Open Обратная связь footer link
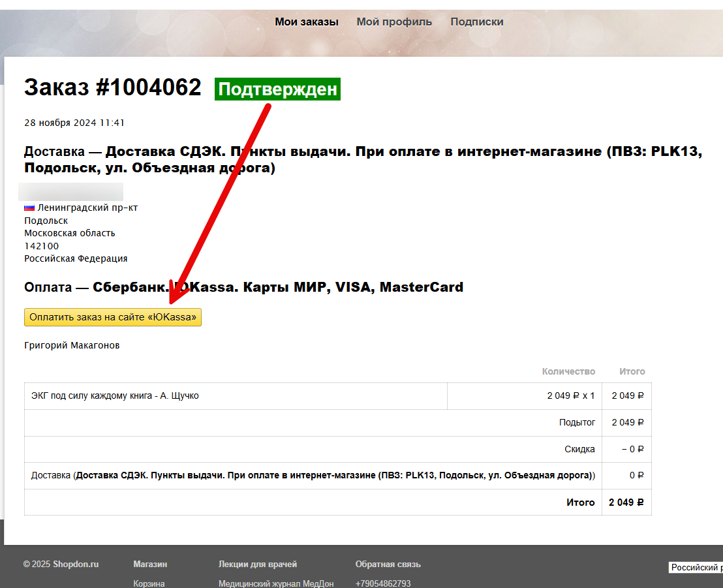The image size is (723, 588). click(388, 565)
